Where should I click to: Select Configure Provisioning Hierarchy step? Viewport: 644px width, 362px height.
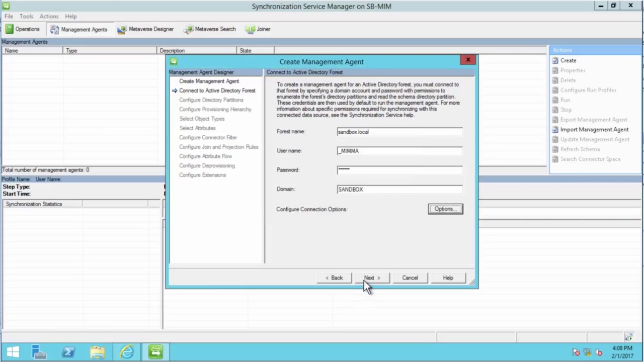(215, 109)
